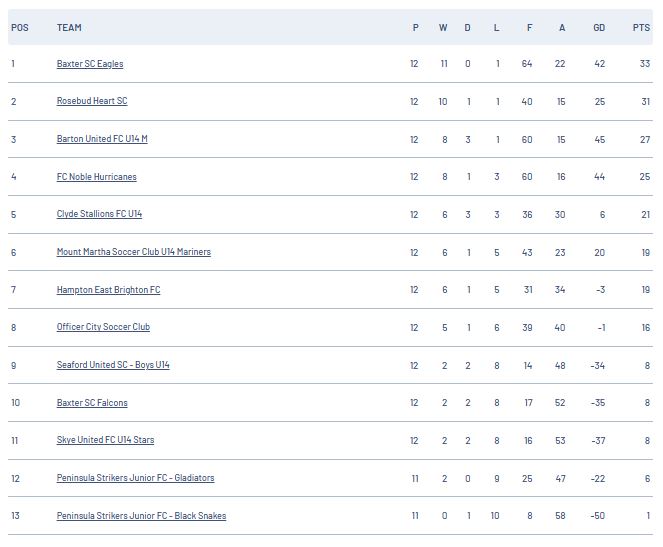Select the Baxter SC Falcons link

click(x=92, y=403)
